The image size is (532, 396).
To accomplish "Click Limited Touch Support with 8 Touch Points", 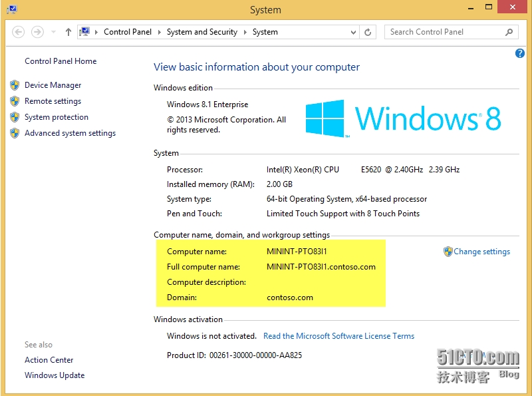I will pos(343,213).
